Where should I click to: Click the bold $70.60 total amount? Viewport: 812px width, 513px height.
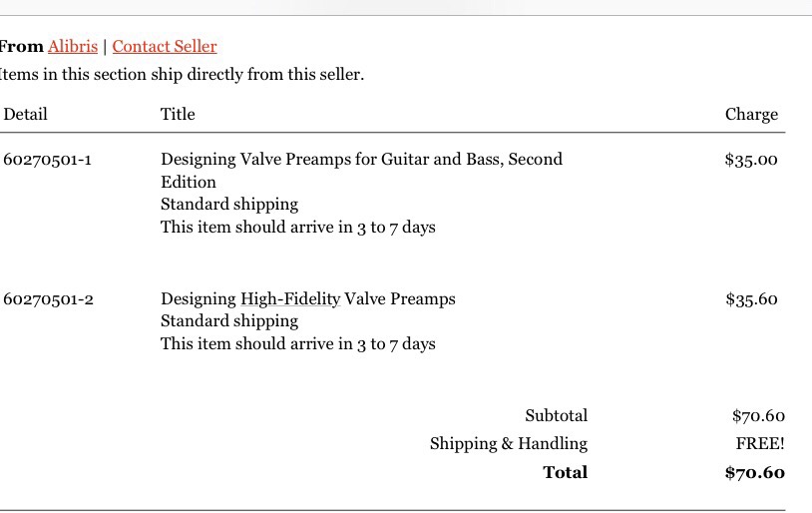pyautogui.click(x=755, y=473)
